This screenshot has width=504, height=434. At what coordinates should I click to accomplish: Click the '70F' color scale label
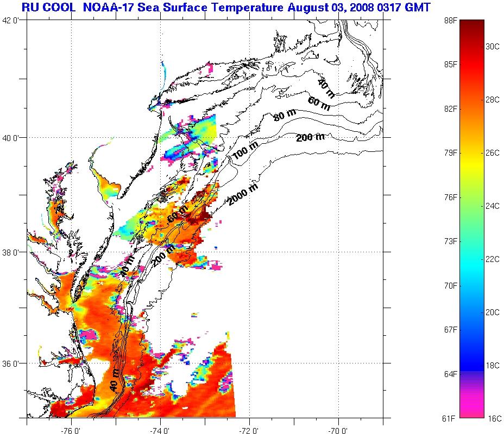pos(451,286)
